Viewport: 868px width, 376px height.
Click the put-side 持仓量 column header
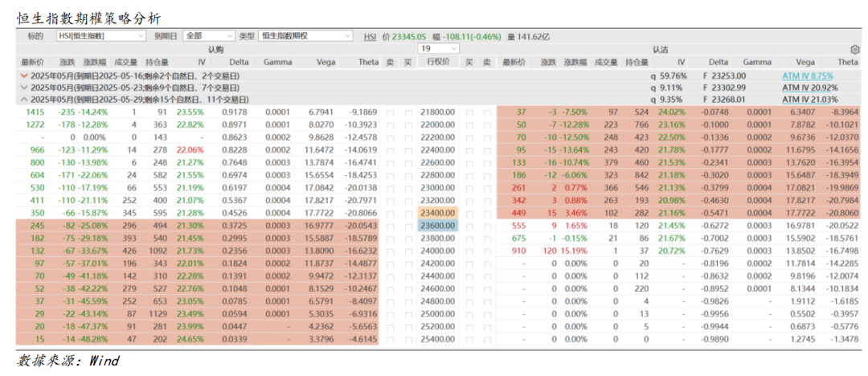[x=635, y=63]
